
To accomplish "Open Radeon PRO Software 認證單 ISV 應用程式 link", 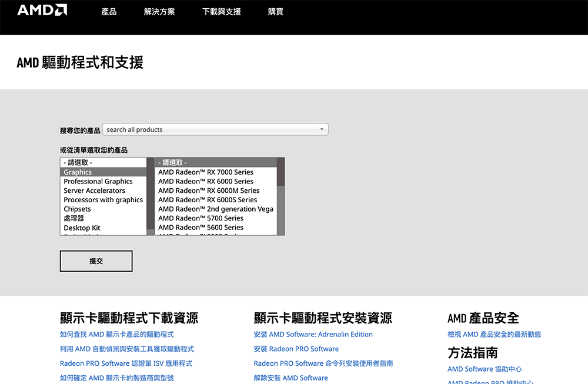I will pos(126,364).
